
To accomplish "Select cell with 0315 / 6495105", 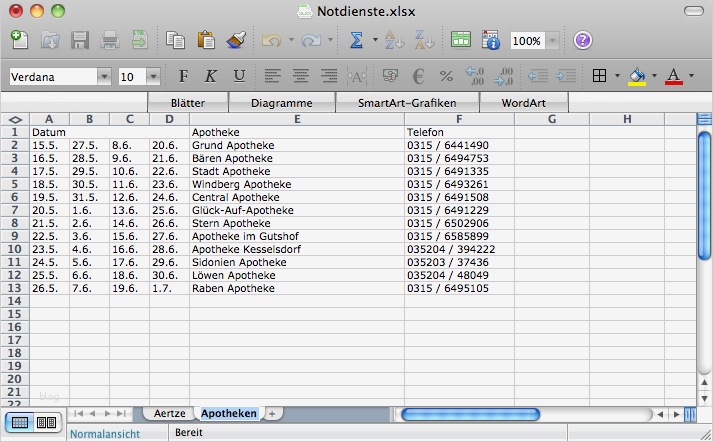I will (459, 288).
